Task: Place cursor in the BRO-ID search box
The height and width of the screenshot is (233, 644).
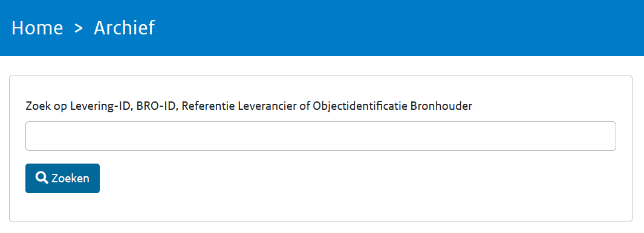Action: tap(320, 136)
